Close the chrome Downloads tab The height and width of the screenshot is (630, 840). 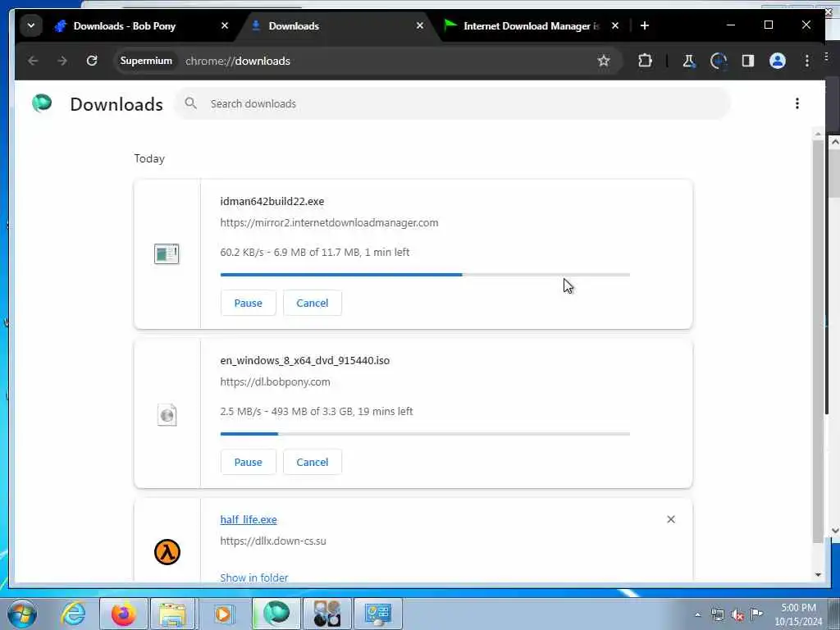click(x=420, y=25)
